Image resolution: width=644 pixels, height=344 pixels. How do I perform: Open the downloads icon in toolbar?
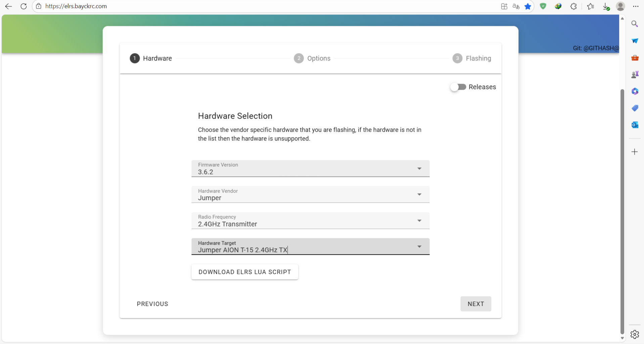pyautogui.click(x=606, y=6)
